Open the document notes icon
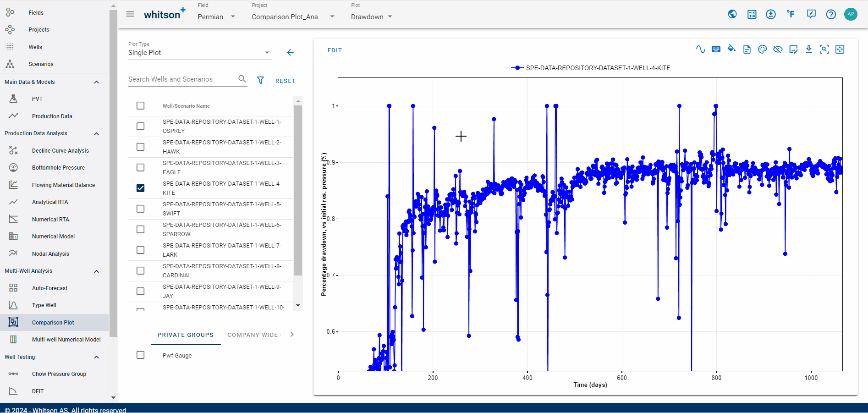This screenshot has height=413, width=868. (747, 50)
